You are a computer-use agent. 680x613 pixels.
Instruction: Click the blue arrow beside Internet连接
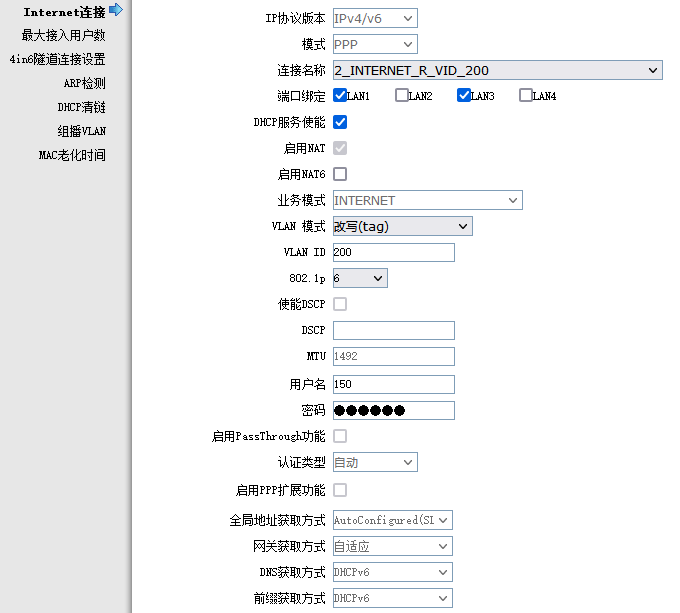116,11
